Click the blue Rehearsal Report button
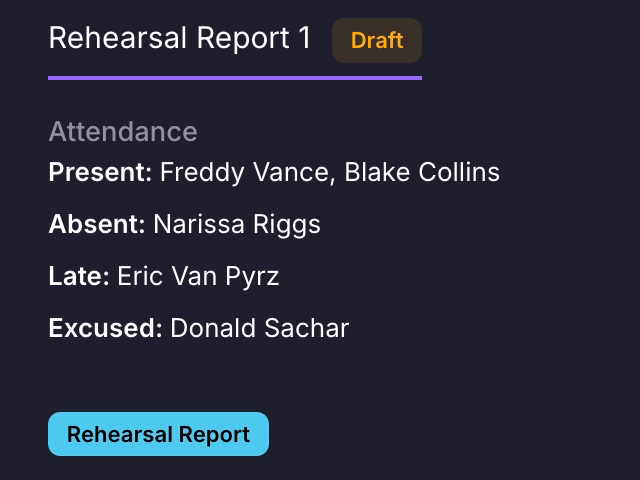 (158, 434)
